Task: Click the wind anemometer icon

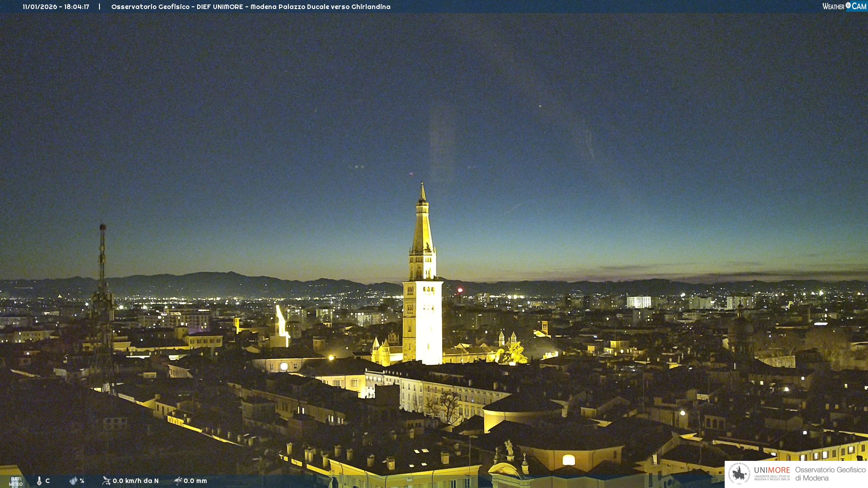Action: (x=106, y=481)
